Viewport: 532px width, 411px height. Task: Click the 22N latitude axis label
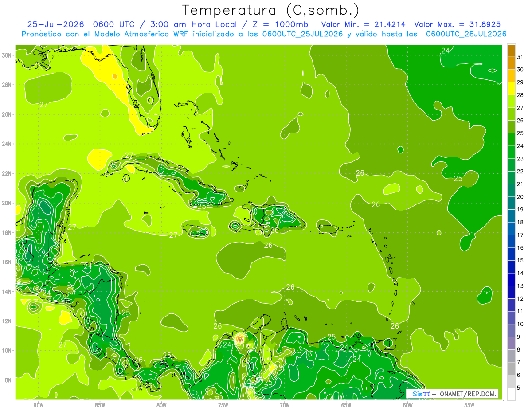click(x=7, y=173)
